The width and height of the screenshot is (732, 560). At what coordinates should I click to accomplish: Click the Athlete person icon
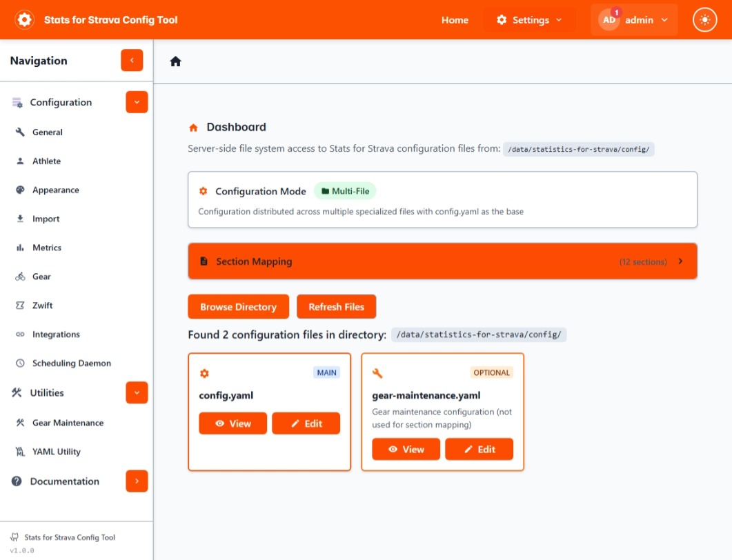(x=20, y=161)
